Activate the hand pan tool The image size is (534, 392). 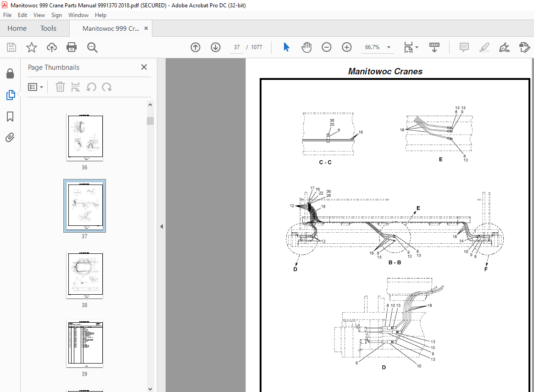[306, 47]
